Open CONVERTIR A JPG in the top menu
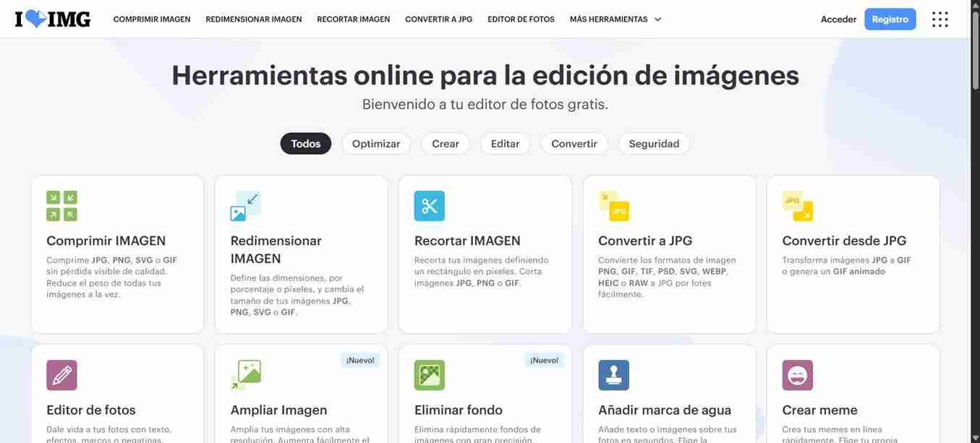Screen dimensions: 980x443 pos(439,20)
